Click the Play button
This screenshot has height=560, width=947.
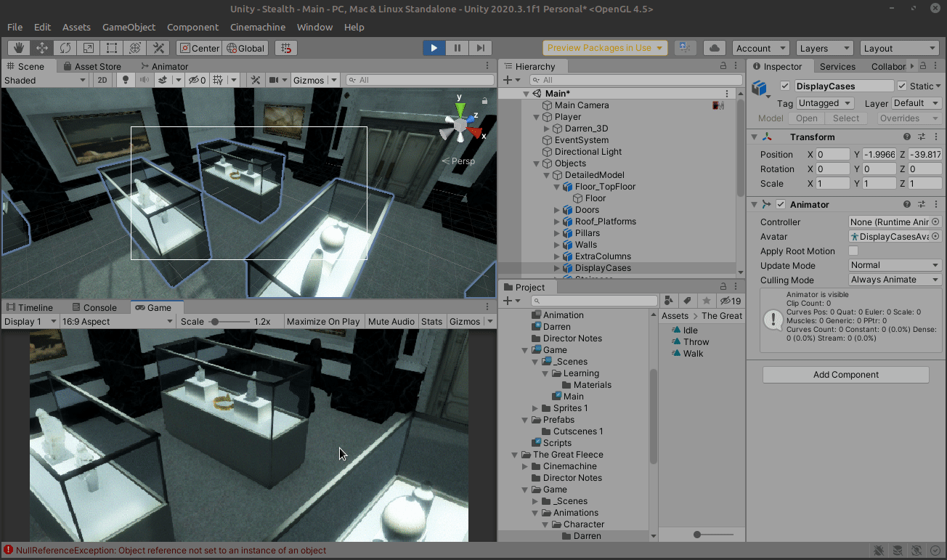point(434,48)
